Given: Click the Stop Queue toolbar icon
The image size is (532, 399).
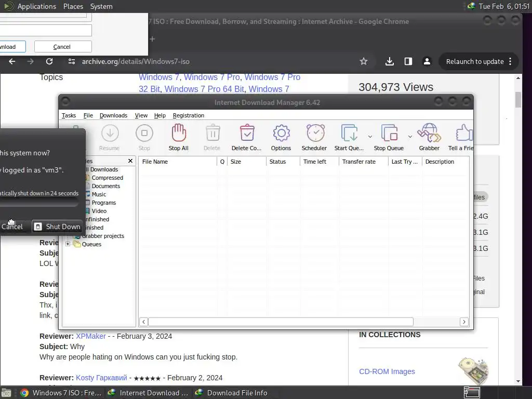Looking at the screenshot, I should point(389,132).
